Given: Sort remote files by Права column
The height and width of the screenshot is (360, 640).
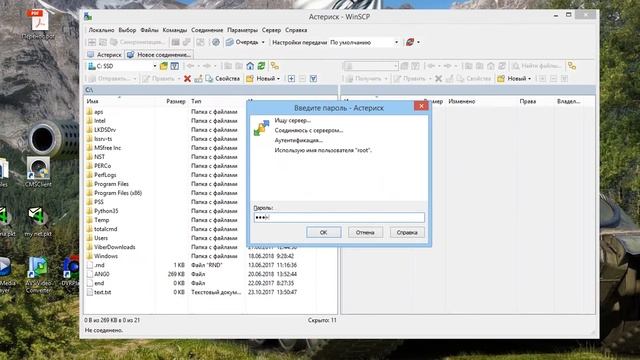Looking at the screenshot, I should [x=528, y=101].
